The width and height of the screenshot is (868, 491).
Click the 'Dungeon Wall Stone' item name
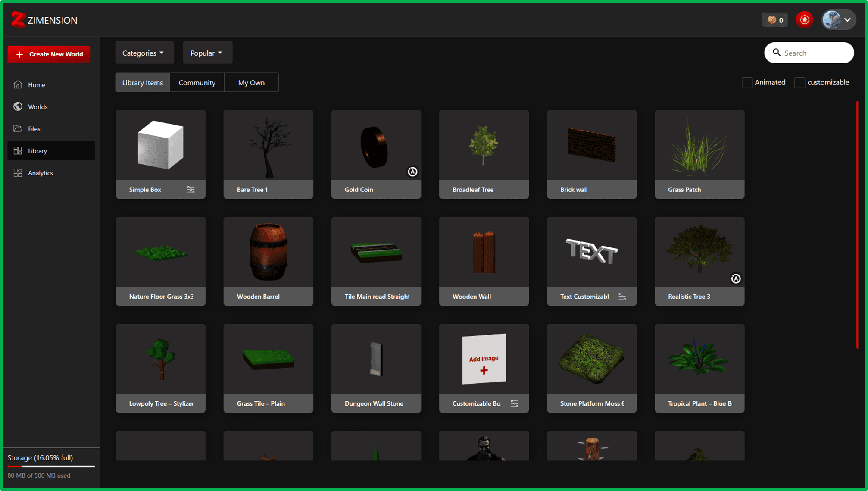[x=374, y=403]
